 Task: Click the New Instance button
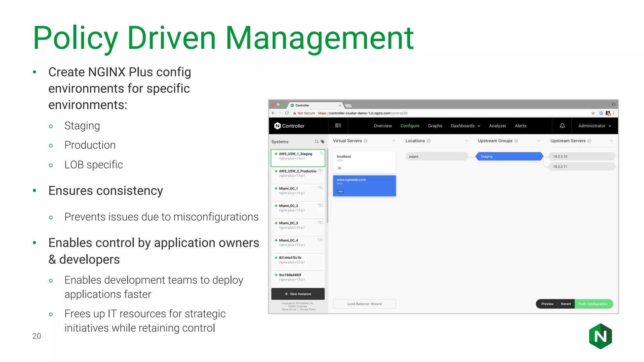(x=298, y=294)
